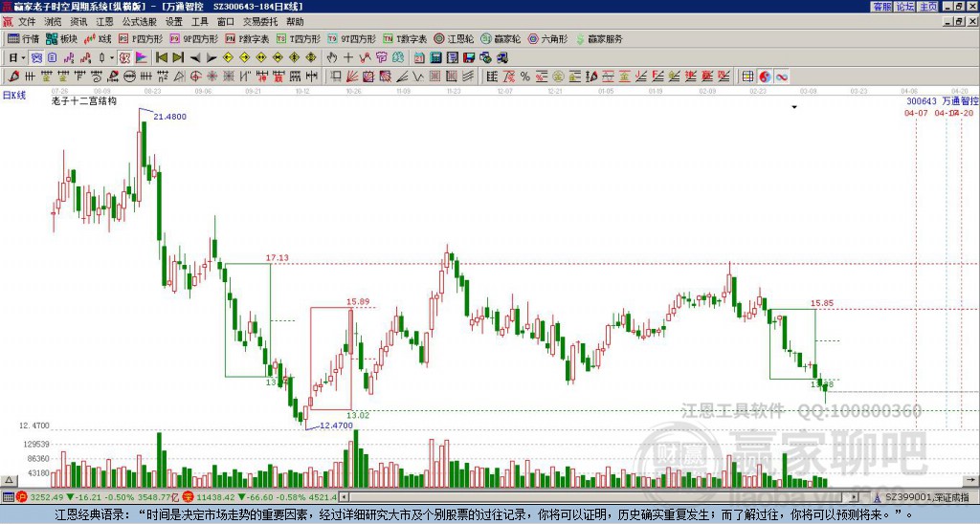
Task: Toggle the 权 price-adjustment button
Action: point(124,58)
